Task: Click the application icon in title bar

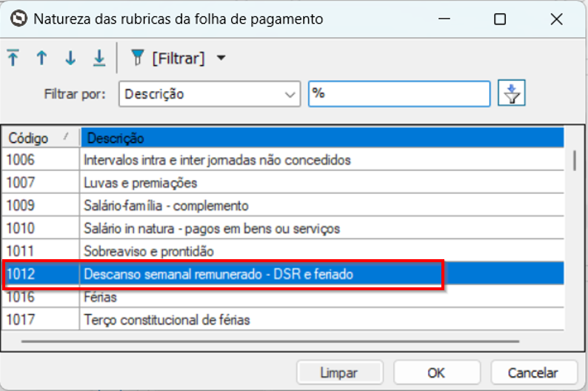Action: point(18,19)
